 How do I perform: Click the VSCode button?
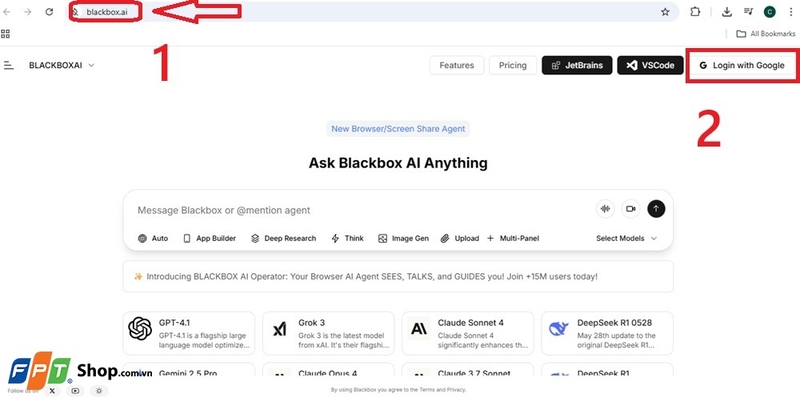coord(651,65)
